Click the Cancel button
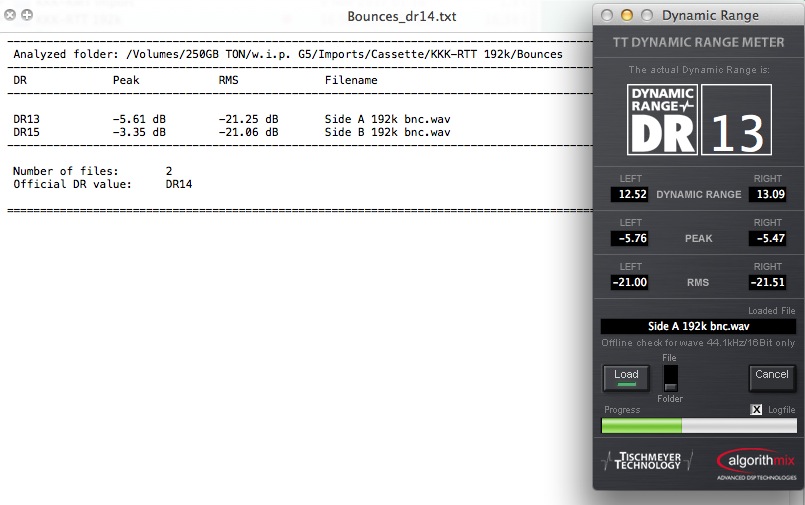The height and width of the screenshot is (505, 805). [772, 378]
